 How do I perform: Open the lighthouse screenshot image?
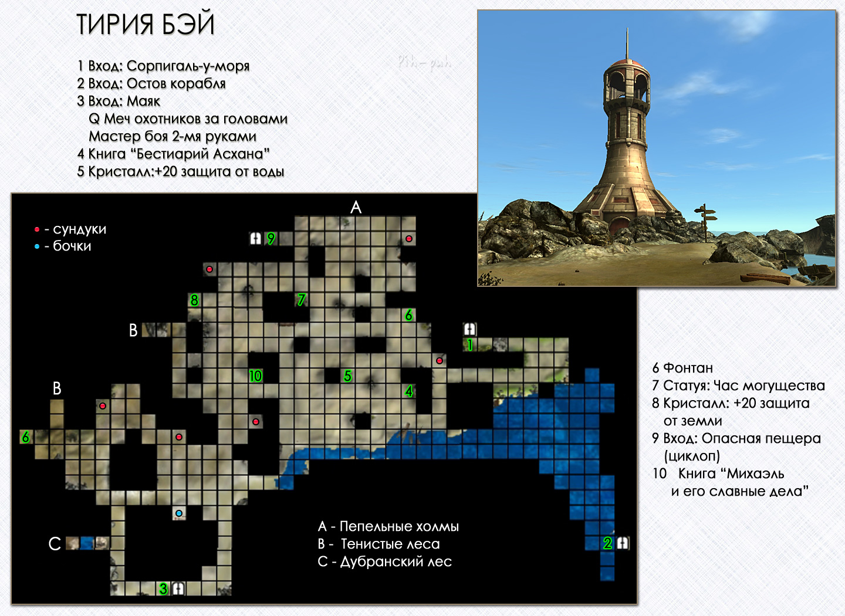[657, 148]
